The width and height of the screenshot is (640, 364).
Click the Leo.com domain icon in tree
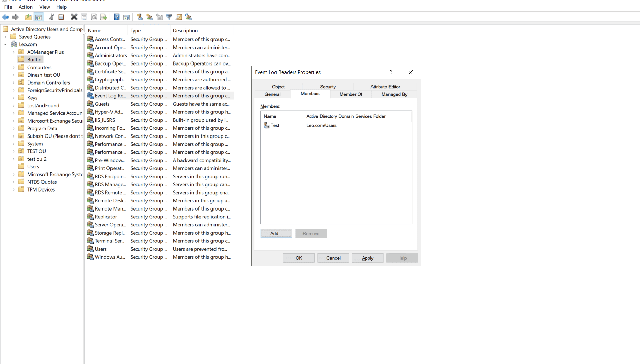pyautogui.click(x=14, y=44)
